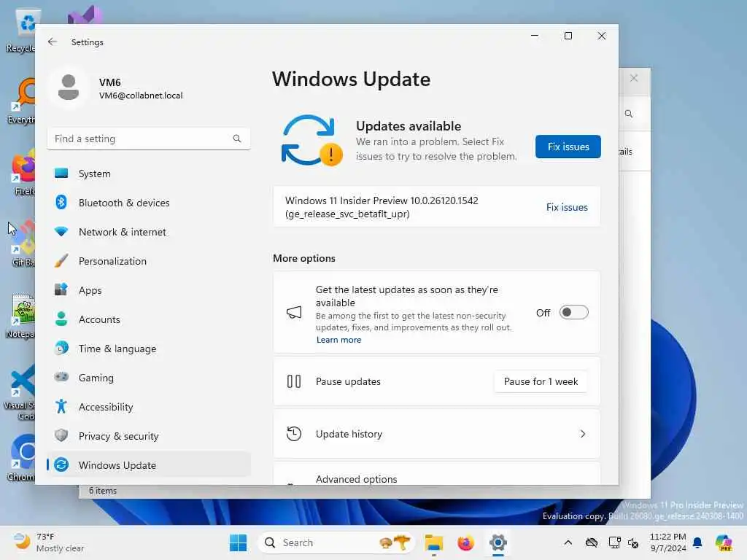Open Network & internet settings
The height and width of the screenshot is (560, 747).
pos(149,232)
